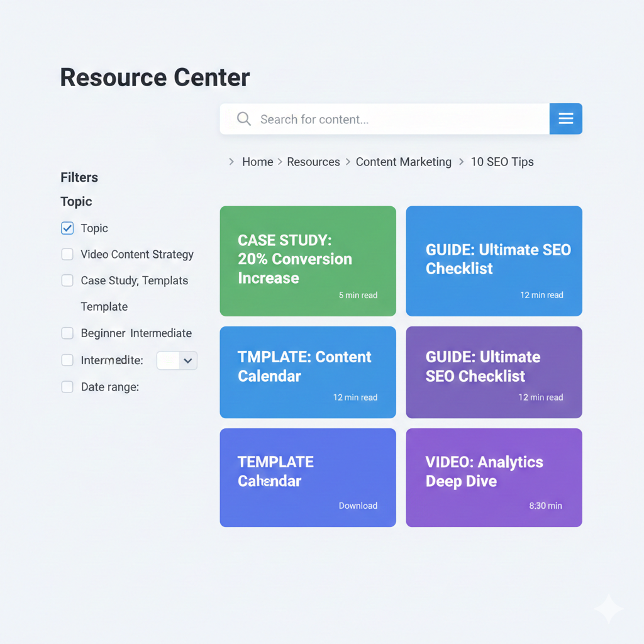Click Download on the TEMPLATE Calendar card

[x=358, y=505]
